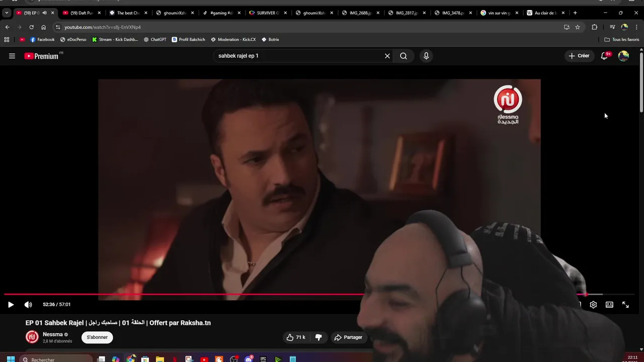Open the ChatGPT bookmark
Viewport: 644px width, 362px height.
pos(155,39)
